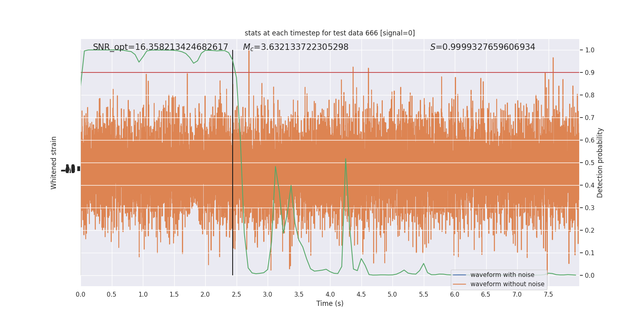Click x-axis tick label 4.5
The width and height of the screenshot is (644, 322).
pyautogui.click(x=361, y=295)
